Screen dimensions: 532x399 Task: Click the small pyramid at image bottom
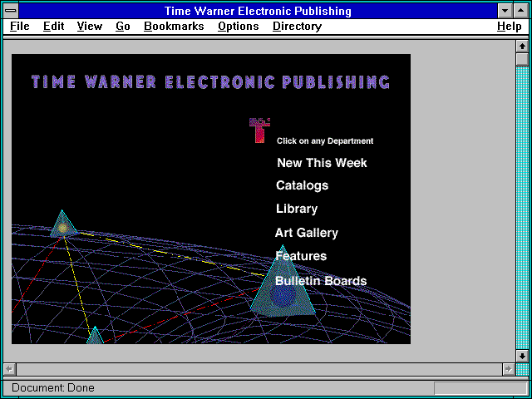[96, 336]
